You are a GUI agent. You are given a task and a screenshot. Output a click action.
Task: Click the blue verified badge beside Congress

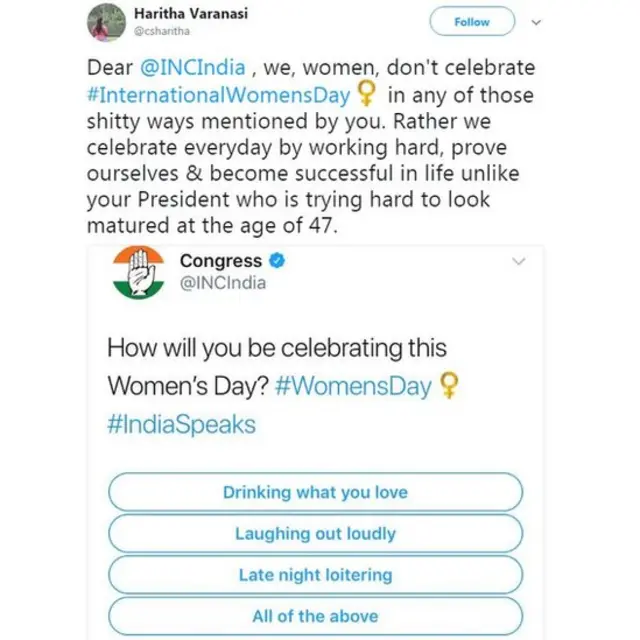pyautogui.click(x=278, y=261)
